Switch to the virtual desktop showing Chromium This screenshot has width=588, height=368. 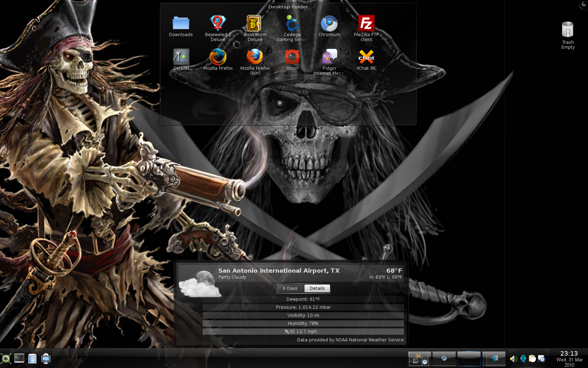(x=444, y=359)
